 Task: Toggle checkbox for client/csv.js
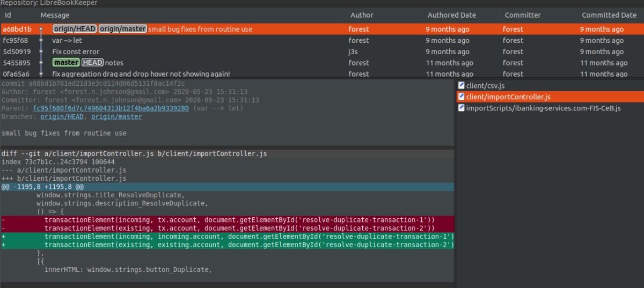coord(461,85)
